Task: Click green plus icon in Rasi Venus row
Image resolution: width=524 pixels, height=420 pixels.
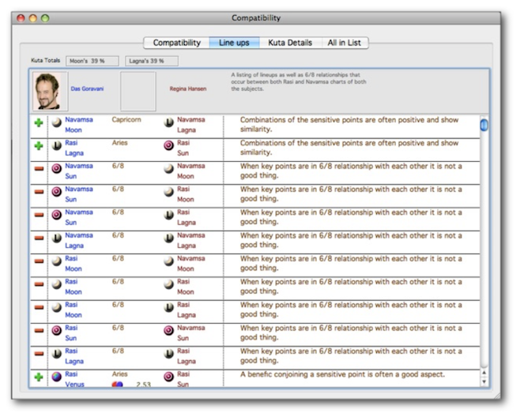Action: point(39,377)
